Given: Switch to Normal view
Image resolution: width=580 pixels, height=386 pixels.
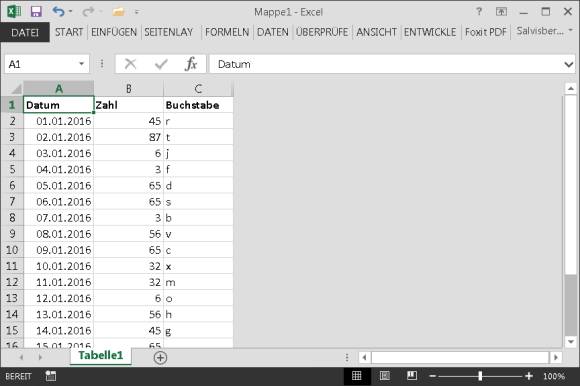Looking at the screenshot, I should tap(357, 376).
